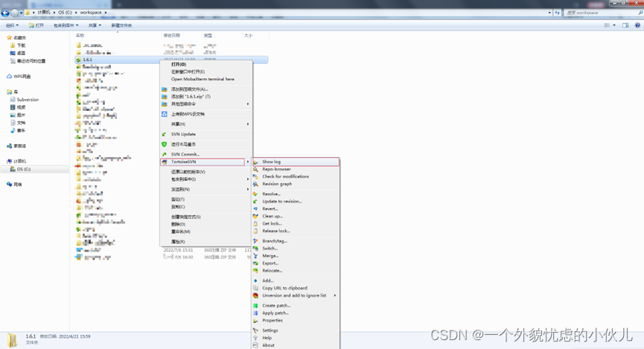The height and width of the screenshot is (349, 644).
Task: Toggle the preview pane toolbar icon
Action: pos(625,25)
